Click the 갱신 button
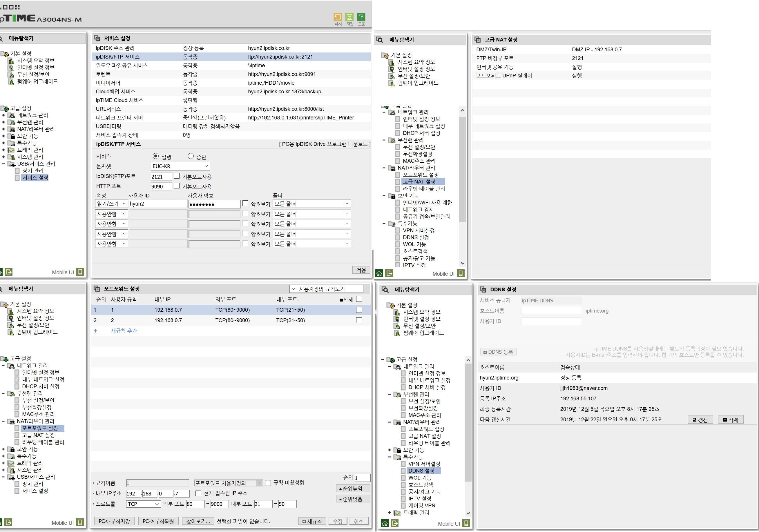 tap(700, 420)
